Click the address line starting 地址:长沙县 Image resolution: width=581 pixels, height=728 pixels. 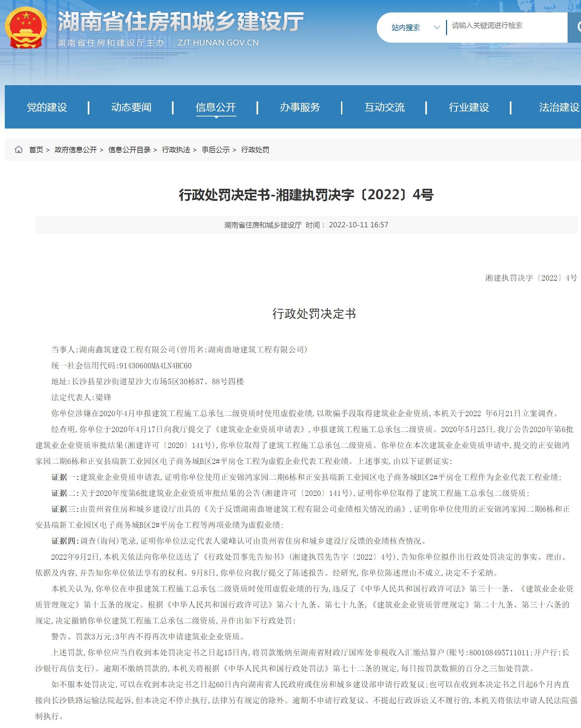(148, 382)
